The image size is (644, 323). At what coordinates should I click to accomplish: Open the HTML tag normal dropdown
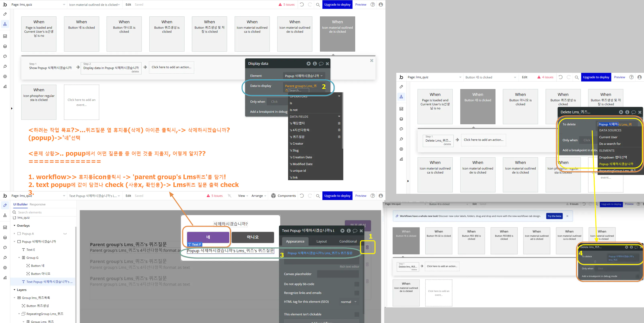[349, 302]
